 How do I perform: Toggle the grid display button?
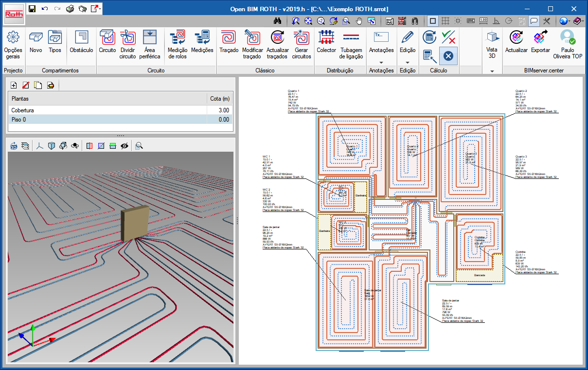click(x=445, y=21)
